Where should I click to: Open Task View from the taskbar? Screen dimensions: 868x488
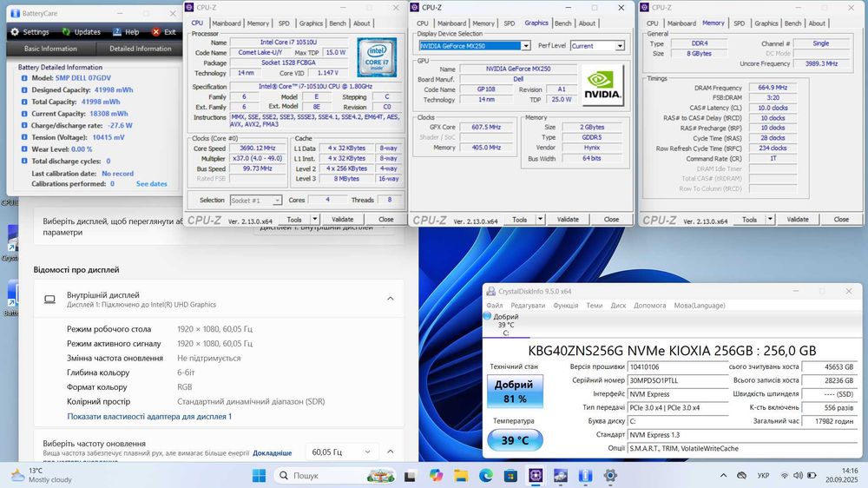pyautogui.click(x=411, y=475)
